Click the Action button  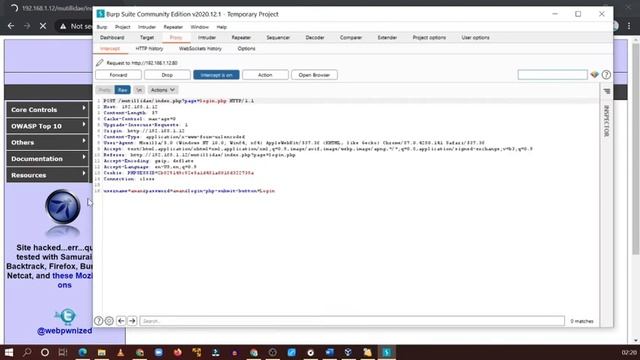[x=265, y=75]
